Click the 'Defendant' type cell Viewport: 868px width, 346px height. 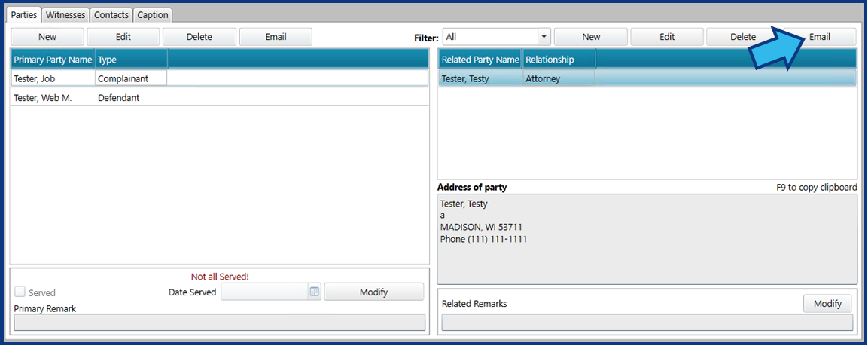[131, 97]
